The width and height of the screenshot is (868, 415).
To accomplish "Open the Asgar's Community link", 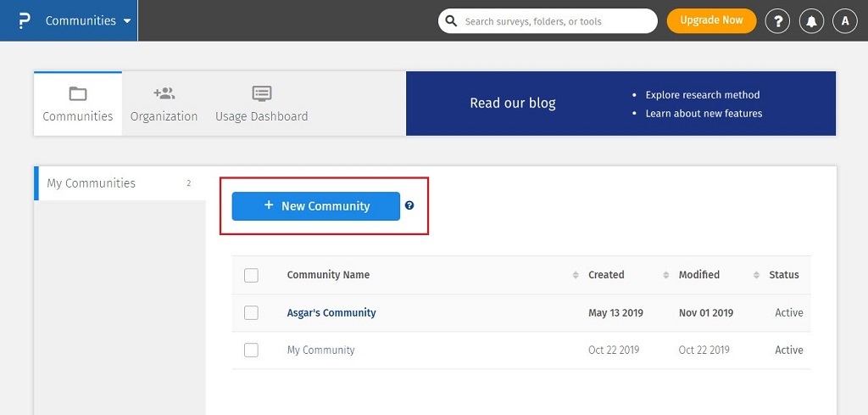I will [x=331, y=312].
